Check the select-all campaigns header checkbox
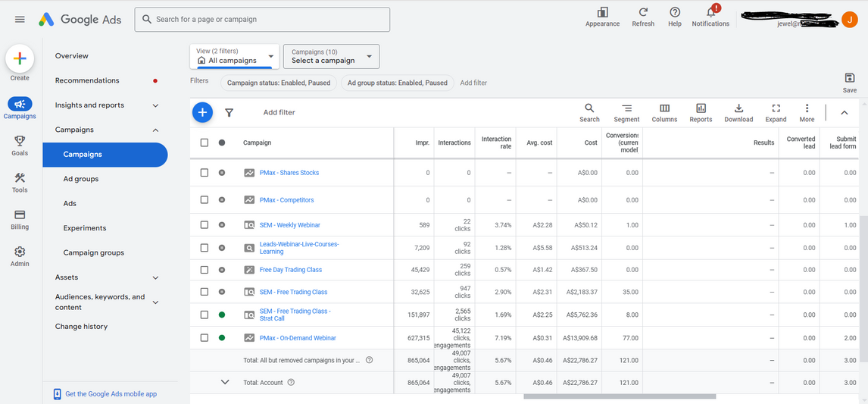This screenshot has width=868, height=404. pyautogui.click(x=205, y=142)
